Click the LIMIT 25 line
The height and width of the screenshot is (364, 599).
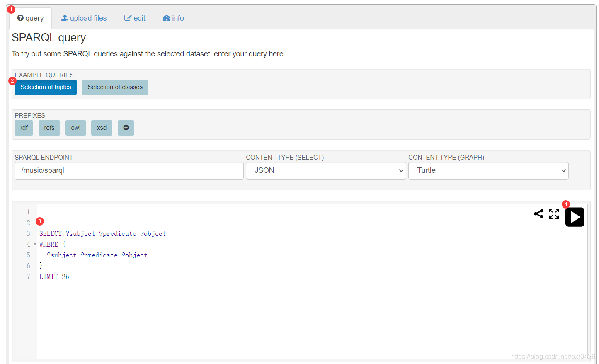54,277
